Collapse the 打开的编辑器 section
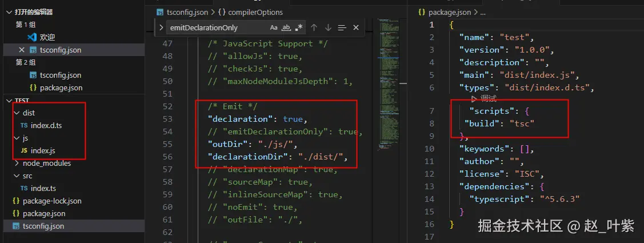 pos(10,13)
